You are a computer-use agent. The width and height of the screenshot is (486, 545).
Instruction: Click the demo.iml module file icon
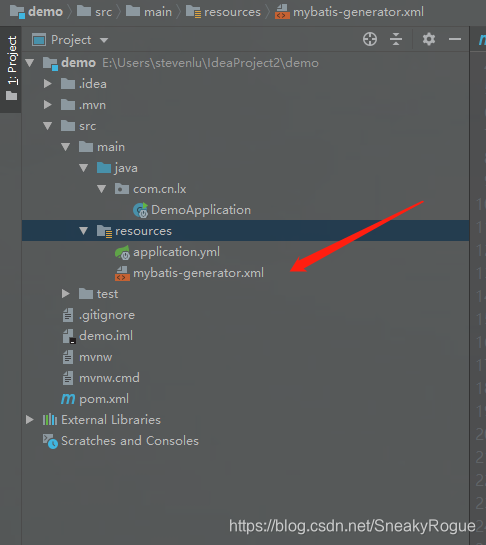[69, 336]
